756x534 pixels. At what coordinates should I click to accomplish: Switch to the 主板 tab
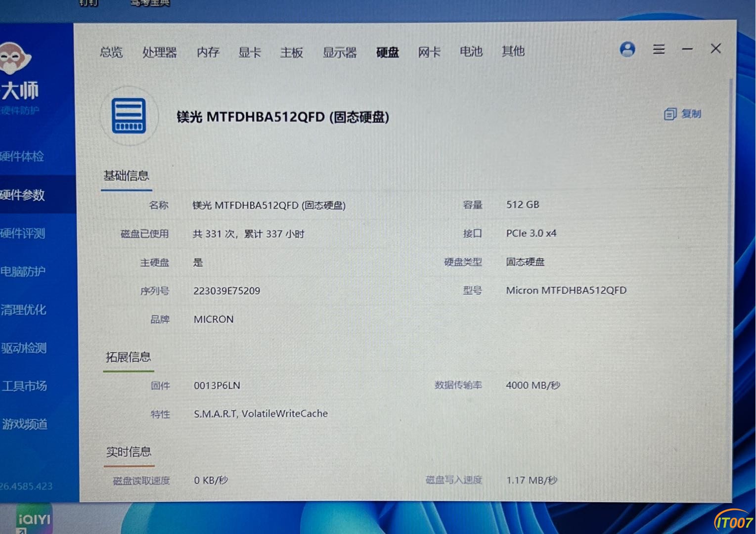[x=291, y=52]
